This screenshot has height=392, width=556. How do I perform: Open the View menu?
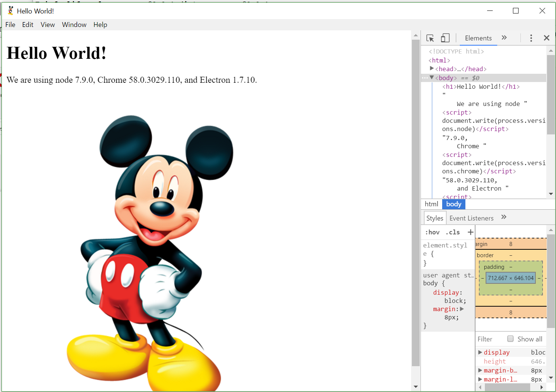tap(48, 25)
